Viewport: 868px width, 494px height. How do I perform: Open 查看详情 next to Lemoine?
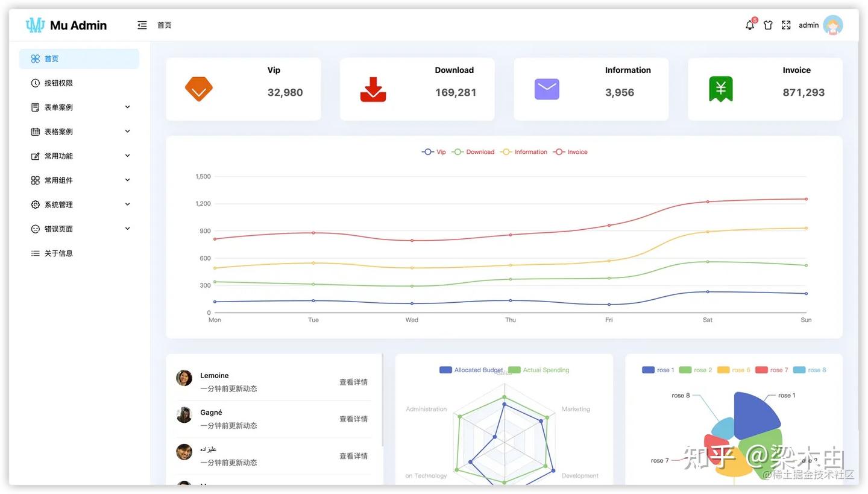353,381
